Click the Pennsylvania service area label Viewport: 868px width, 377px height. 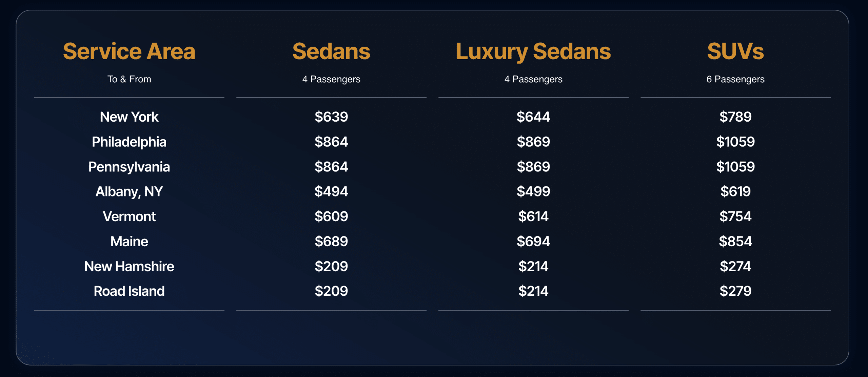[x=129, y=167]
